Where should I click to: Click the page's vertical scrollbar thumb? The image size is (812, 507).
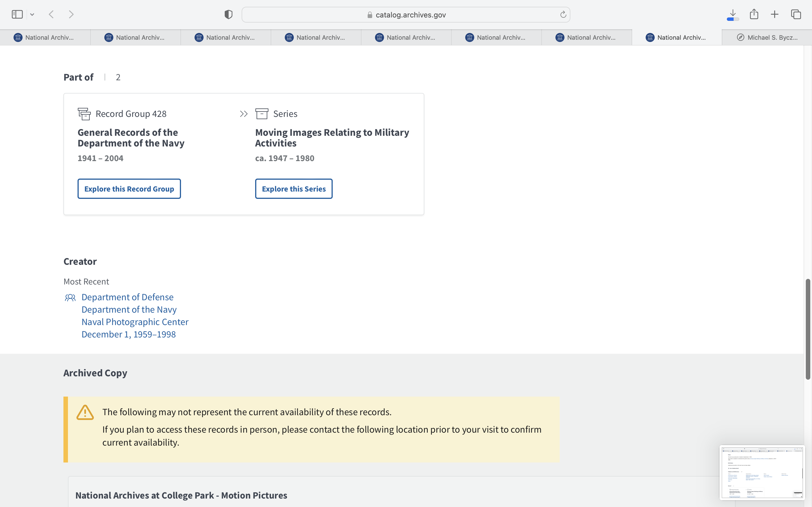click(x=808, y=329)
